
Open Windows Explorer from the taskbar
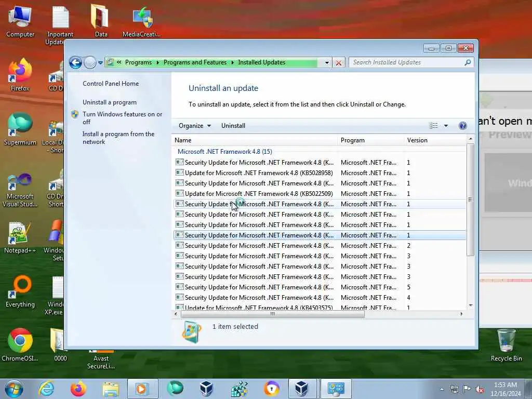[x=111, y=389]
